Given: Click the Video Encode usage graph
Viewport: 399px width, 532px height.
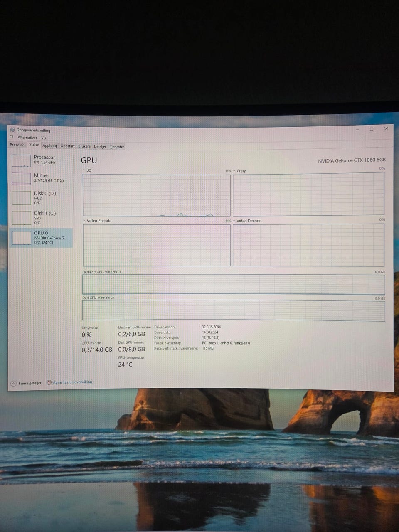Looking at the screenshot, I should 156,245.
